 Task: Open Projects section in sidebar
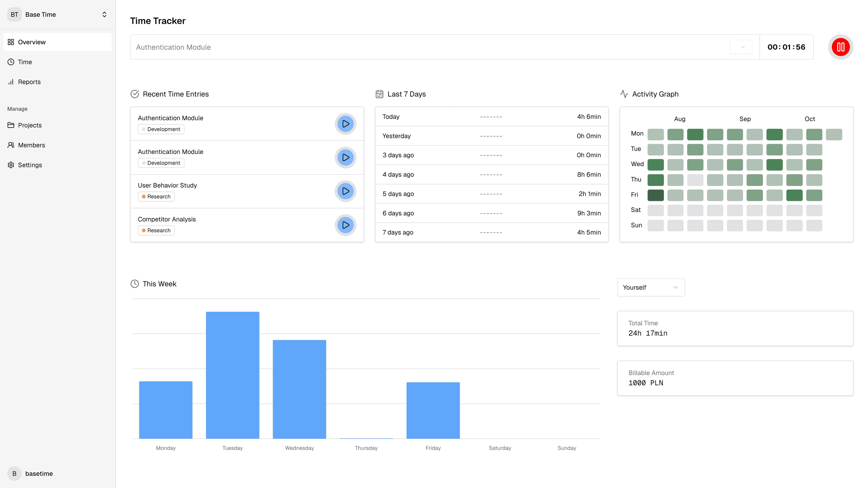point(30,125)
